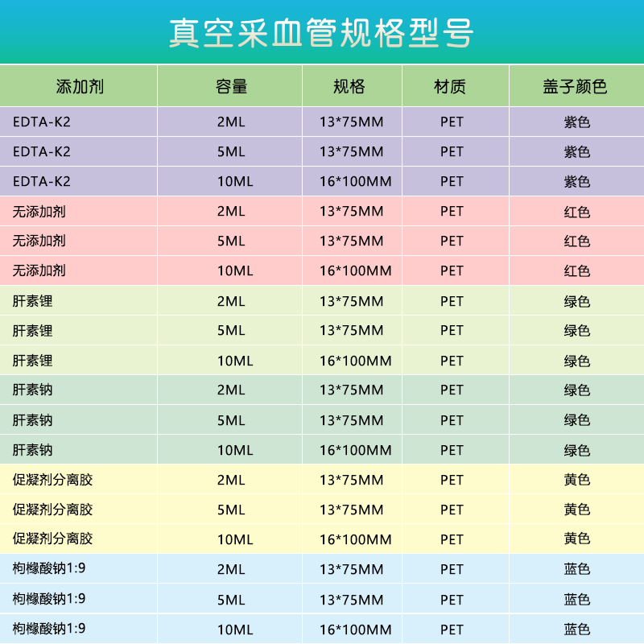Click PET in the EDTA-K2 5ML row

pyautogui.click(x=452, y=152)
